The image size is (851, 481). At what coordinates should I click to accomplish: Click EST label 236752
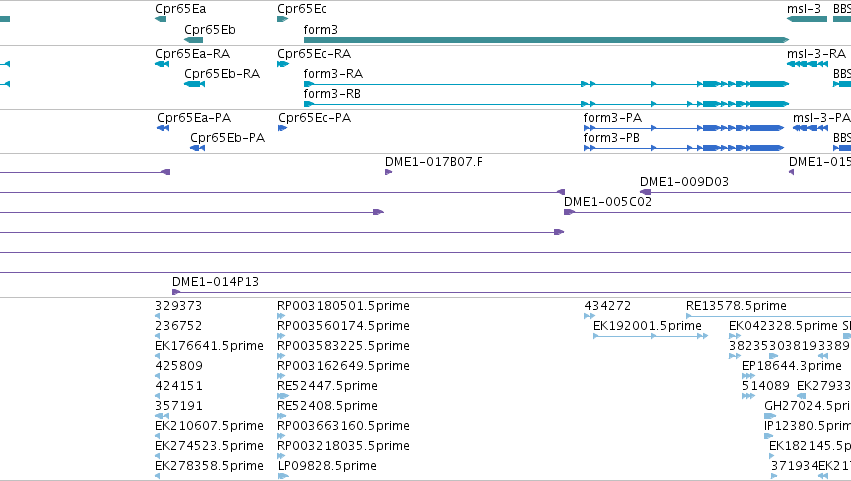(178, 326)
